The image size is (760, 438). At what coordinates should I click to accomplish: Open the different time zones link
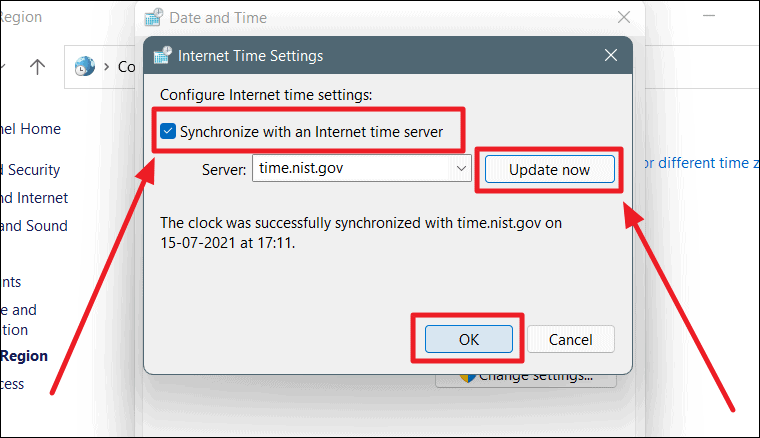(702, 163)
